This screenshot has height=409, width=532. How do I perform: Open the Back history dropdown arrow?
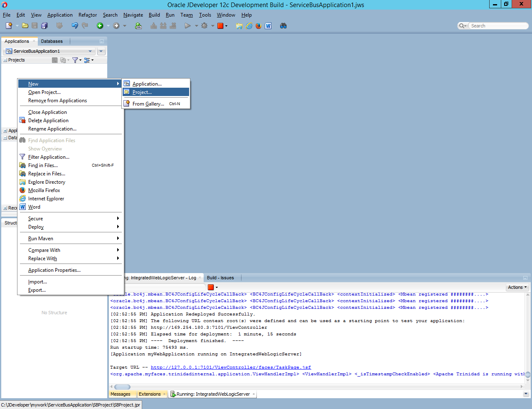point(108,26)
